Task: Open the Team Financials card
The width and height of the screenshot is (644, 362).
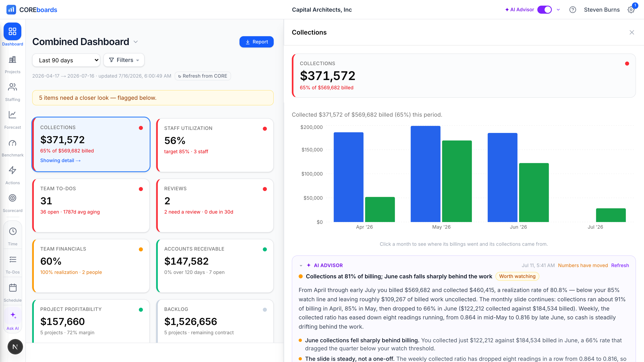Action: coord(91,266)
